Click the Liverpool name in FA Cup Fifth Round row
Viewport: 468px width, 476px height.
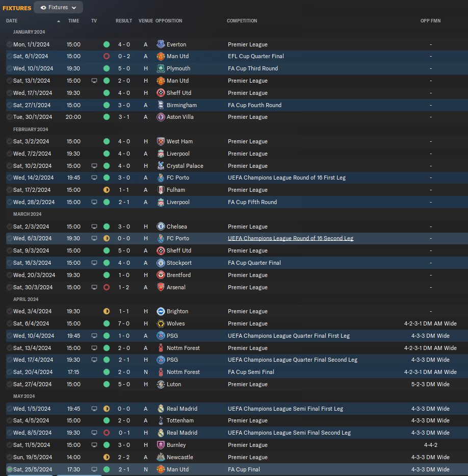pyautogui.click(x=178, y=202)
